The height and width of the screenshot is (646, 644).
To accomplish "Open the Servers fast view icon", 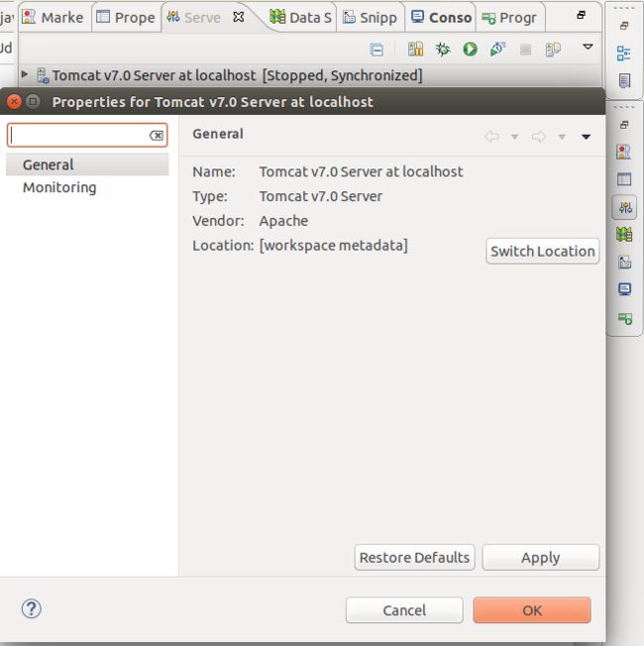I will (x=624, y=207).
